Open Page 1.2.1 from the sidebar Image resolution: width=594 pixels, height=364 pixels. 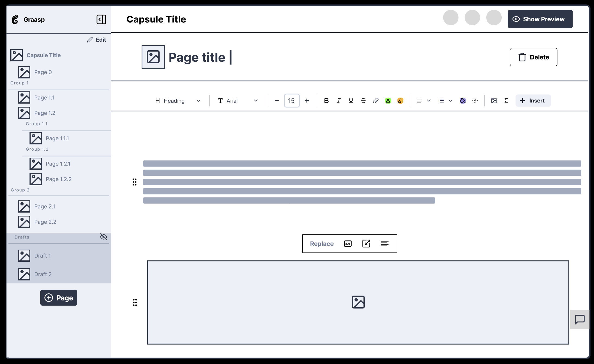point(58,164)
